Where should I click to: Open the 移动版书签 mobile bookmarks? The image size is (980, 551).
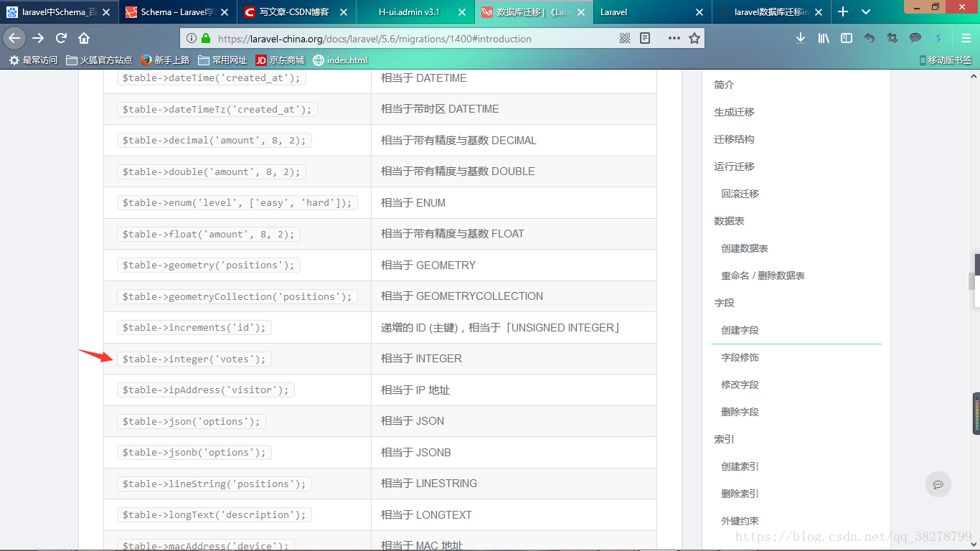[946, 60]
